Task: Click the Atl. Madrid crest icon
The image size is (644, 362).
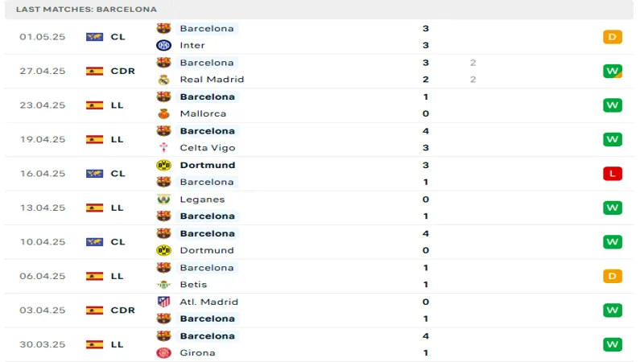Action: (164, 302)
